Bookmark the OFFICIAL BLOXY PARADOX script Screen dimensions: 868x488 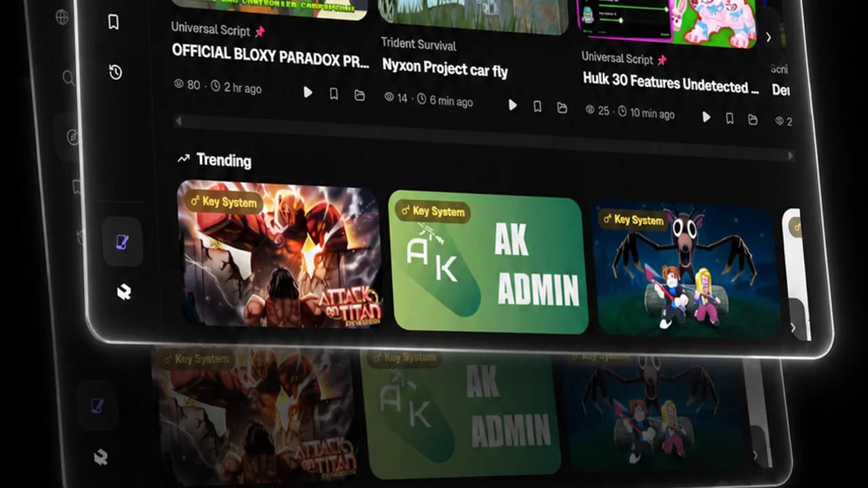click(334, 94)
